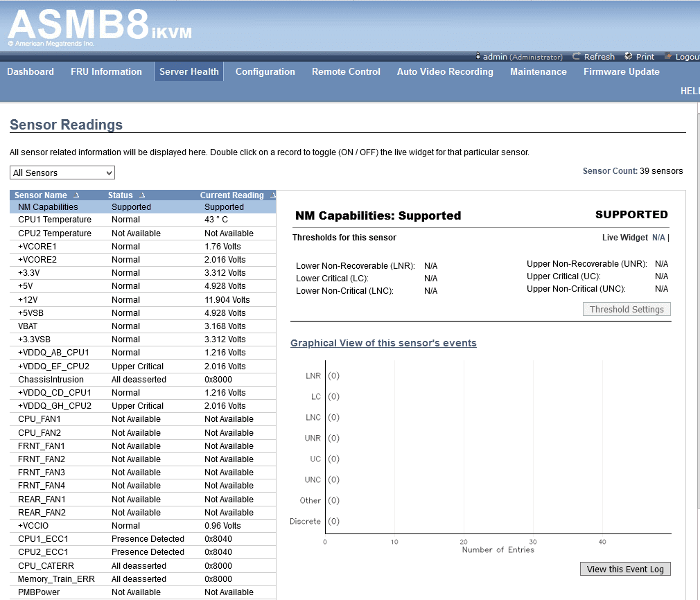Screen dimensions: 700x600
Task: Click the 43 ° C reading value
Action: pos(216,220)
